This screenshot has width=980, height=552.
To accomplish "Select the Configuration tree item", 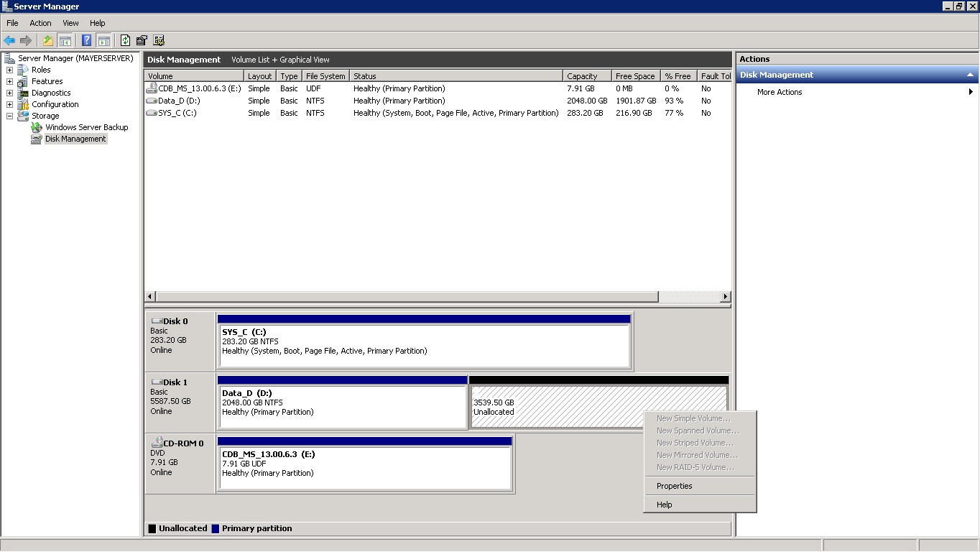I will pos(55,104).
